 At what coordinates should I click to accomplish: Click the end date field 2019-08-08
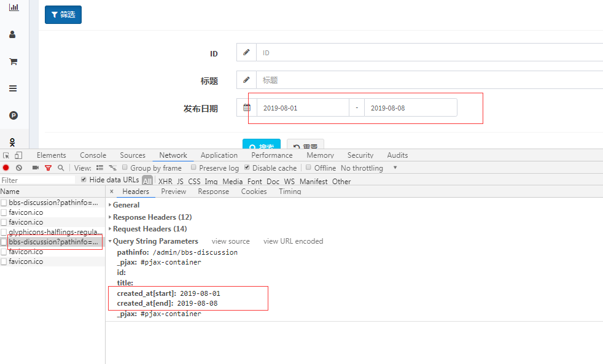point(411,107)
